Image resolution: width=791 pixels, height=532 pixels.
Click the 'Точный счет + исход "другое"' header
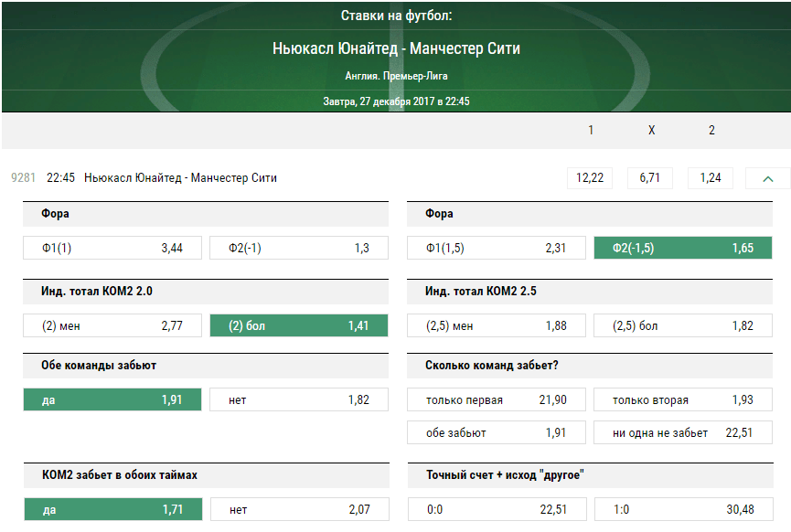[x=590, y=475]
